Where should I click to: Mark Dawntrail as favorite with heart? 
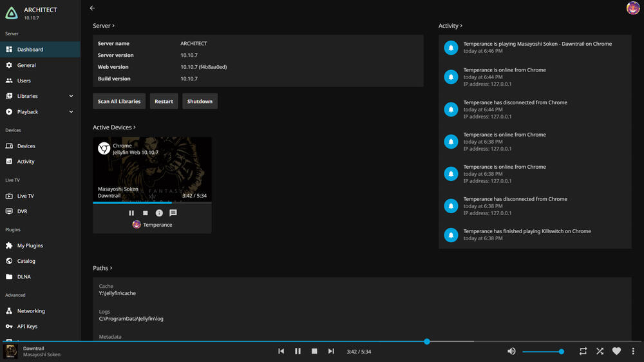pyautogui.click(x=616, y=351)
